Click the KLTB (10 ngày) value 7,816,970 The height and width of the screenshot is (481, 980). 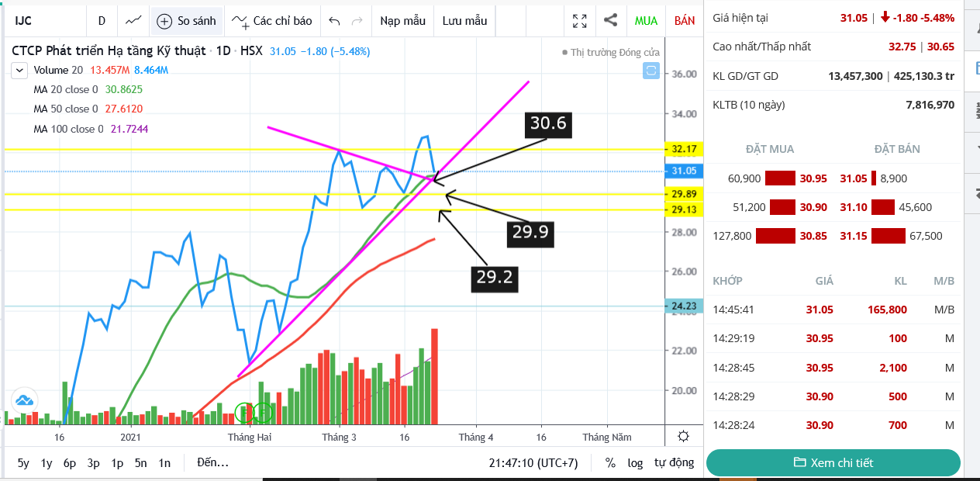click(x=930, y=105)
